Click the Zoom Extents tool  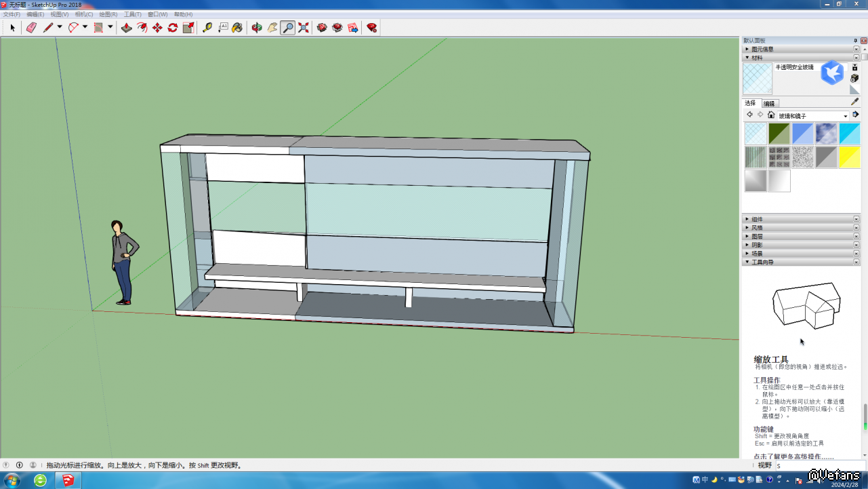[304, 28]
